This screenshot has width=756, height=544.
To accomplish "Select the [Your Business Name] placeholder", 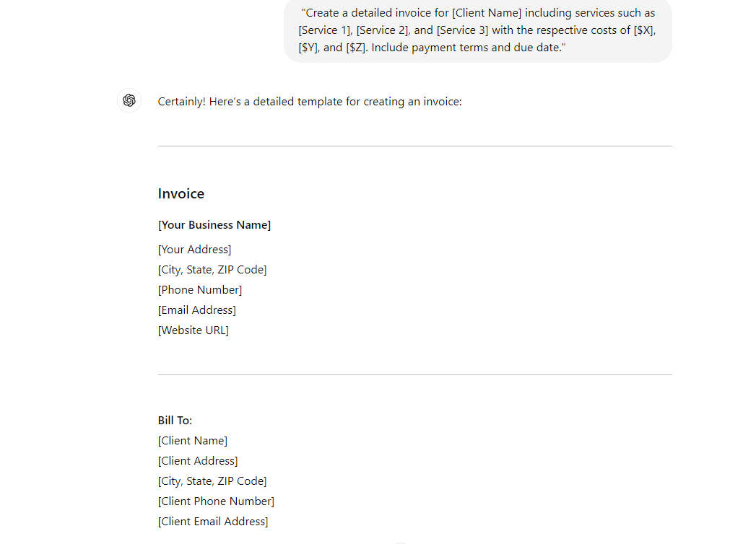I will point(214,225).
